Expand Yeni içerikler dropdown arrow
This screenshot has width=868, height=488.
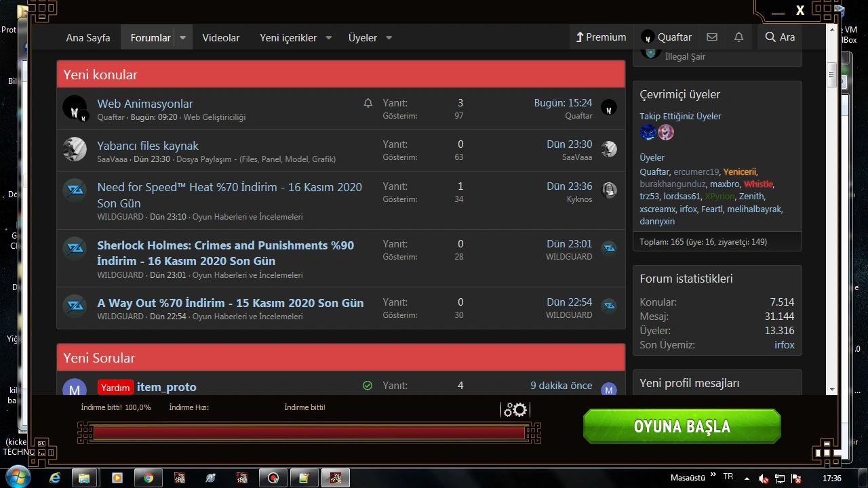tap(328, 38)
